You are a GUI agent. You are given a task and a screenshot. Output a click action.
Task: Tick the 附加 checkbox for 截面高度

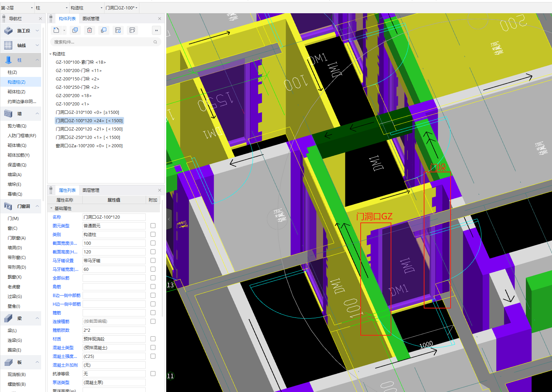point(153,252)
